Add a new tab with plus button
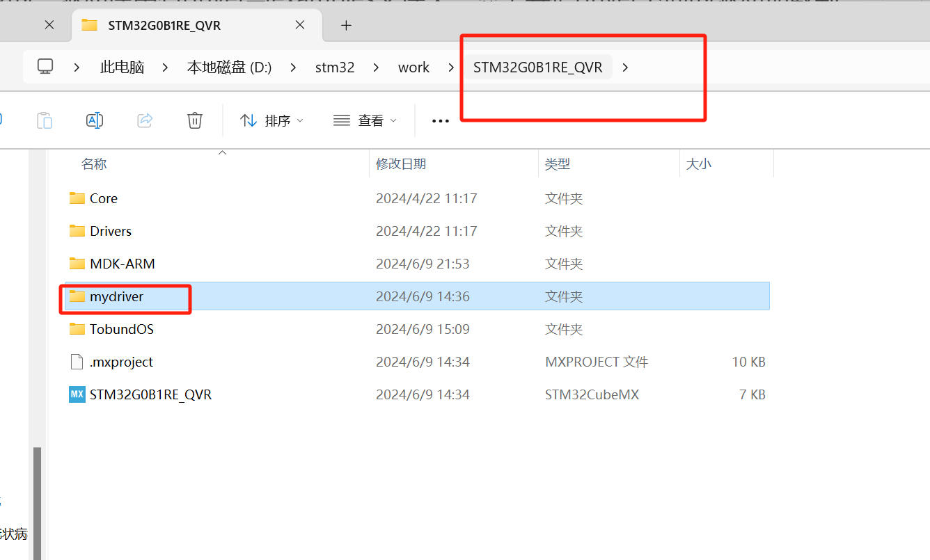The height and width of the screenshot is (560, 930). click(x=346, y=25)
